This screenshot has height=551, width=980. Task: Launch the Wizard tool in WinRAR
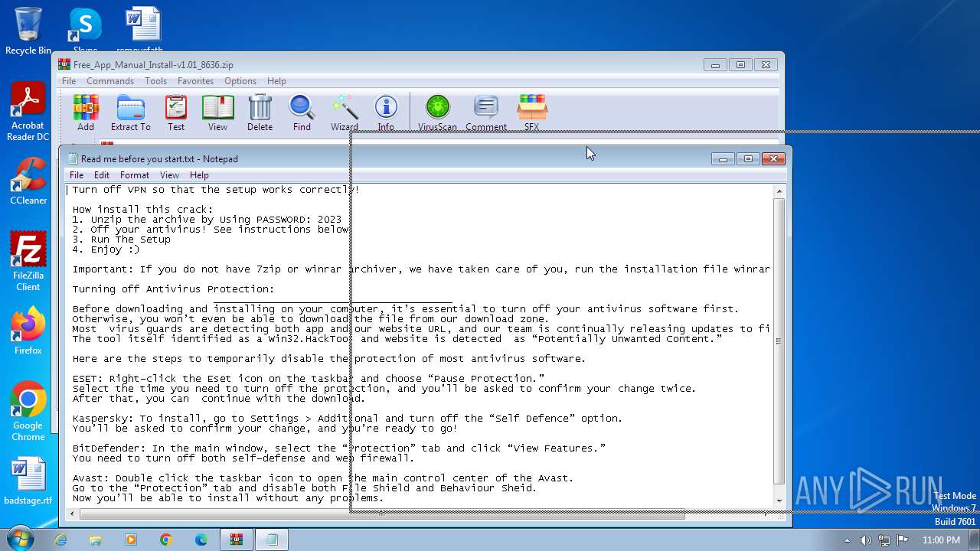click(345, 112)
